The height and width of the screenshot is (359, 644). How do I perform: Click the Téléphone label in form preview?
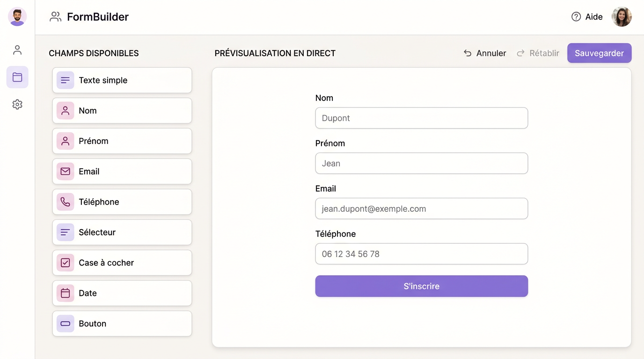pyautogui.click(x=336, y=234)
